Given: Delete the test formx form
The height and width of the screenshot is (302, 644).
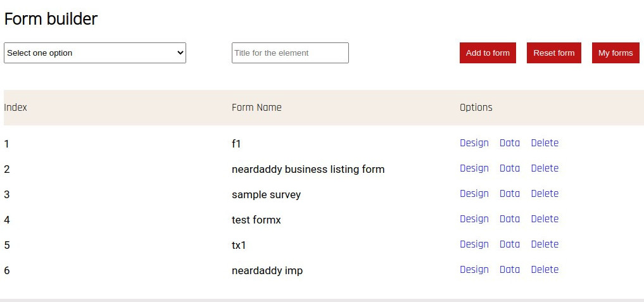Looking at the screenshot, I should [x=545, y=219].
